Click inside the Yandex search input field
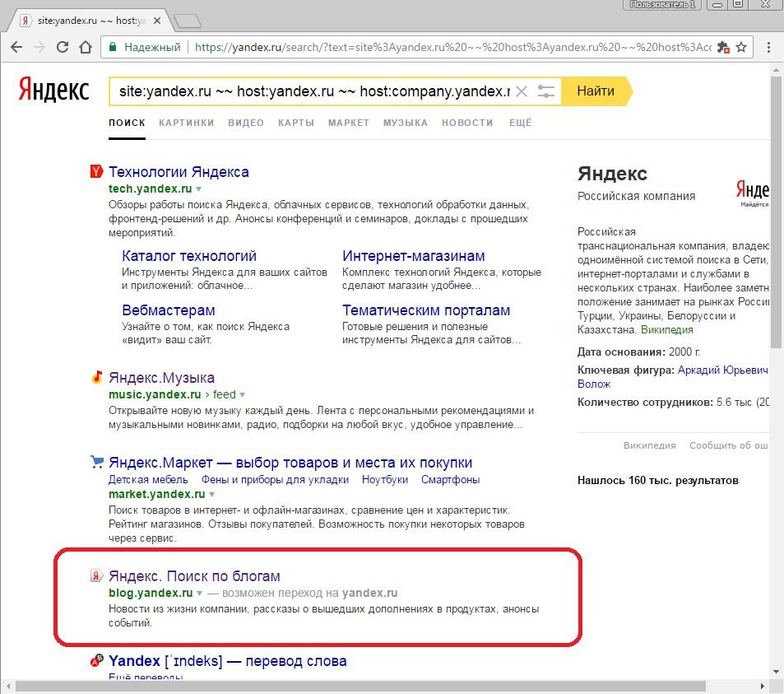This screenshot has height=694, width=784. pyautogui.click(x=313, y=91)
